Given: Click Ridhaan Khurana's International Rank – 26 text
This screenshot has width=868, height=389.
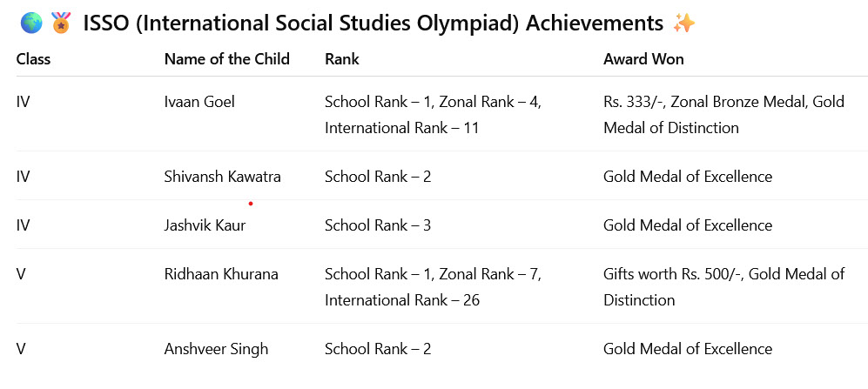Looking at the screenshot, I should pos(402,300).
